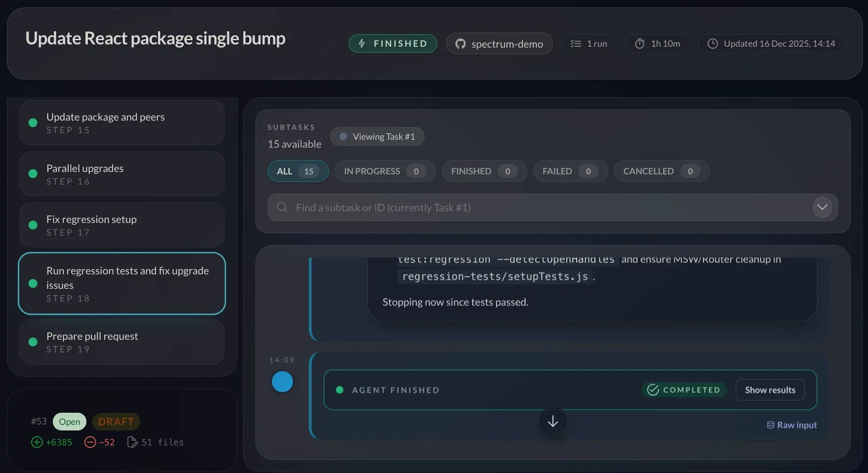Click the run list icon beside 1 run

pos(576,43)
